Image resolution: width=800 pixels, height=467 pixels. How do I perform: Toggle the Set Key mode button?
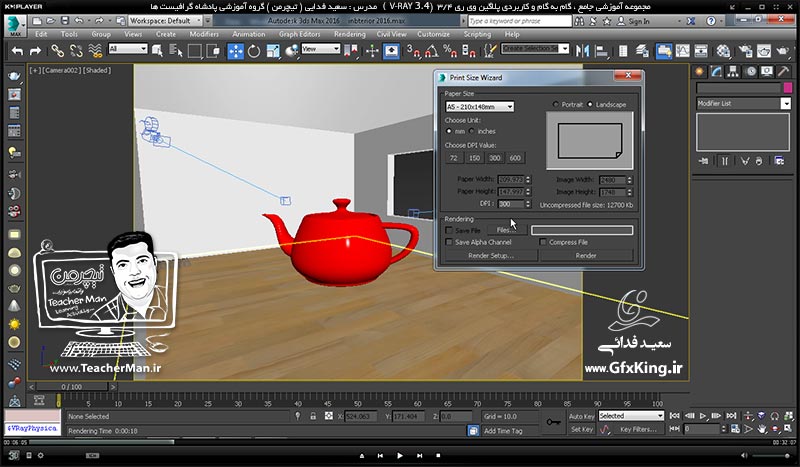pos(582,429)
